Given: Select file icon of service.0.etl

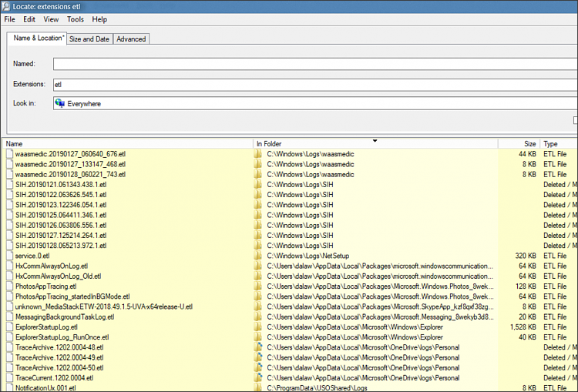Looking at the screenshot, I should tap(9, 256).
